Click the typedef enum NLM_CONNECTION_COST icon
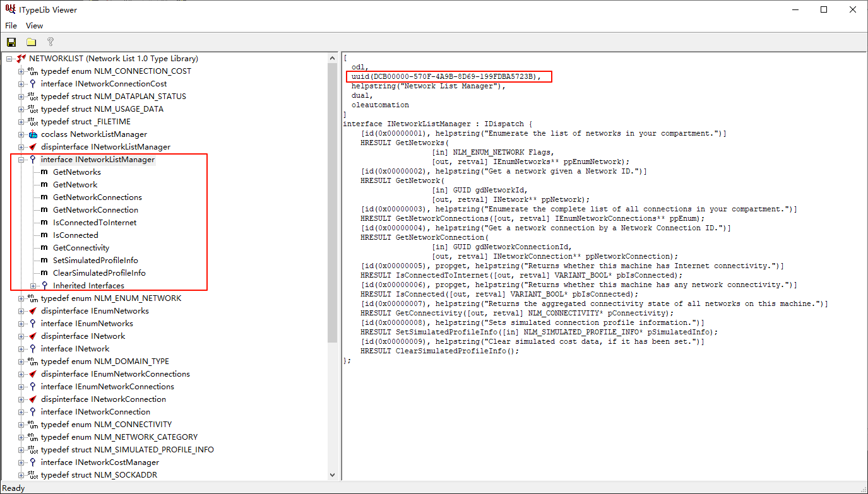868x494 pixels. click(x=33, y=71)
